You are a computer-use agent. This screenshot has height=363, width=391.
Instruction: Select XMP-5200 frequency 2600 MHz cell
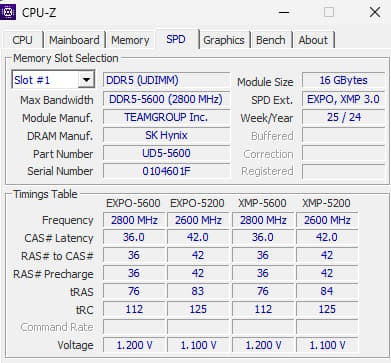pyautogui.click(x=327, y=220)
